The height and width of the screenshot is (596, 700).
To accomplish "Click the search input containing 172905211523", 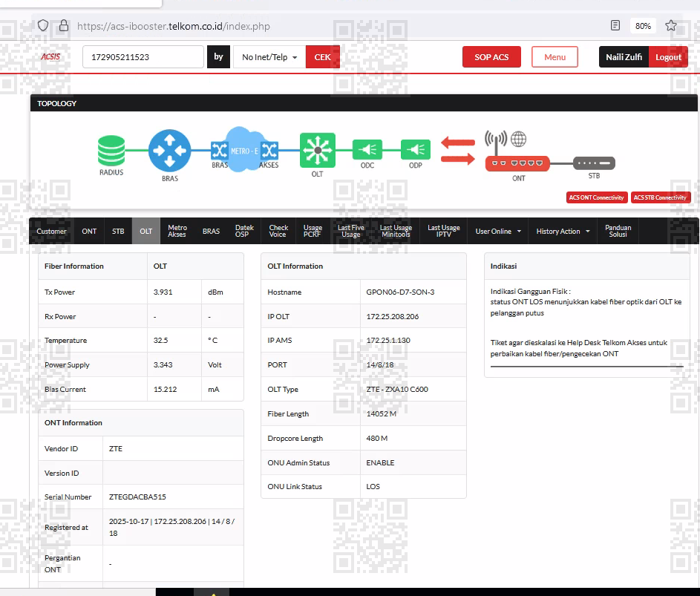I will point(143,56).
